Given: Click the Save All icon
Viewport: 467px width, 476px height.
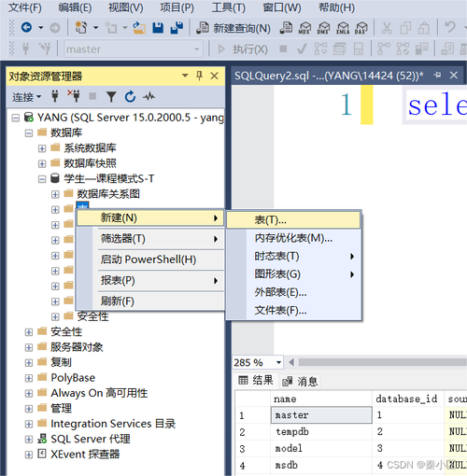Looking at the screenshot, I should point(177,28).
